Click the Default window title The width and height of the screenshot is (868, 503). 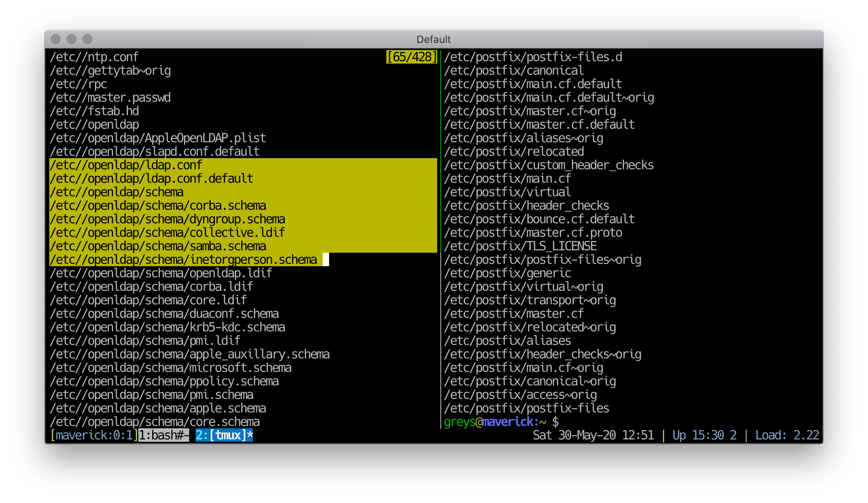434,39
